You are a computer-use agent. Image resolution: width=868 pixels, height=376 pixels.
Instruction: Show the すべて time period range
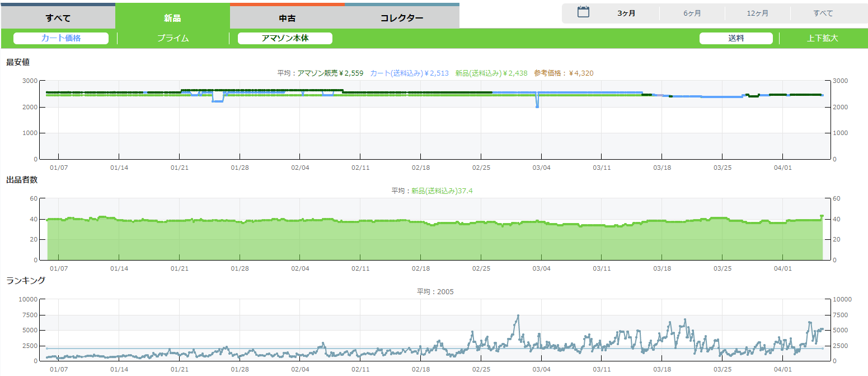coord(823,13)
